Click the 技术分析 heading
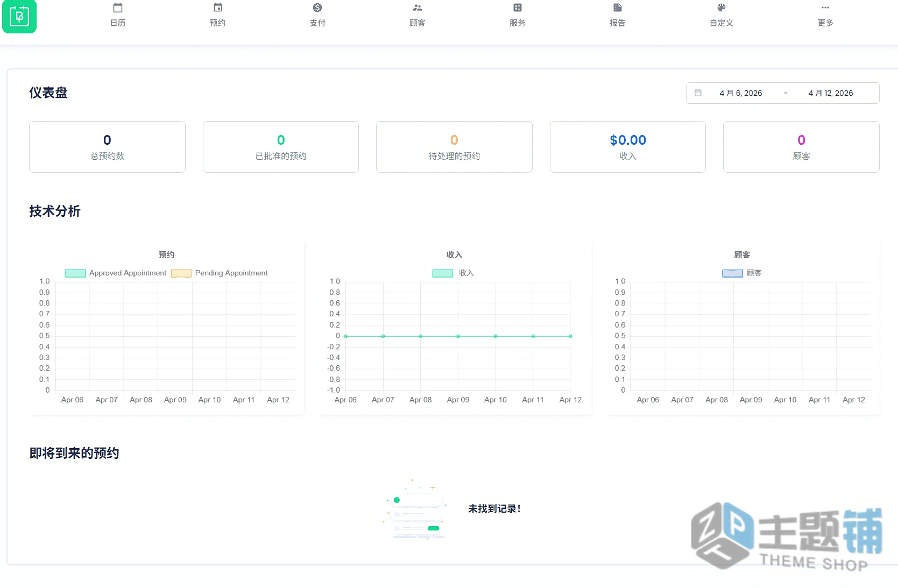The height and width of the screenshot is (588, 898). (x=55, y=211)
